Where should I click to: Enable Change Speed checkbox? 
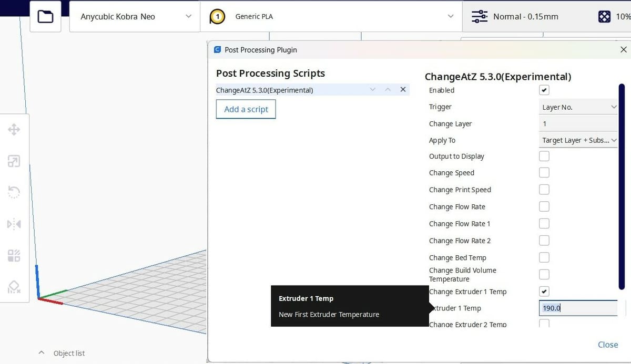pos(544,172)
